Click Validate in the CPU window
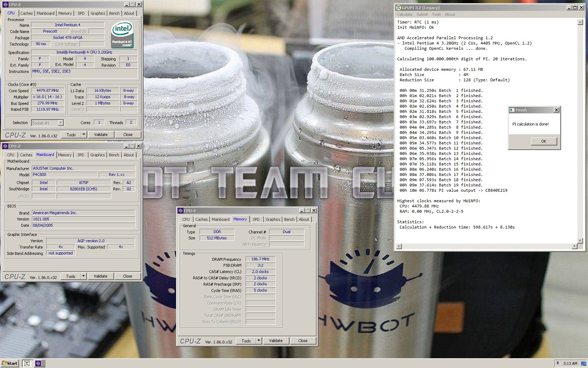588x368 pixels. click(101, 135)
